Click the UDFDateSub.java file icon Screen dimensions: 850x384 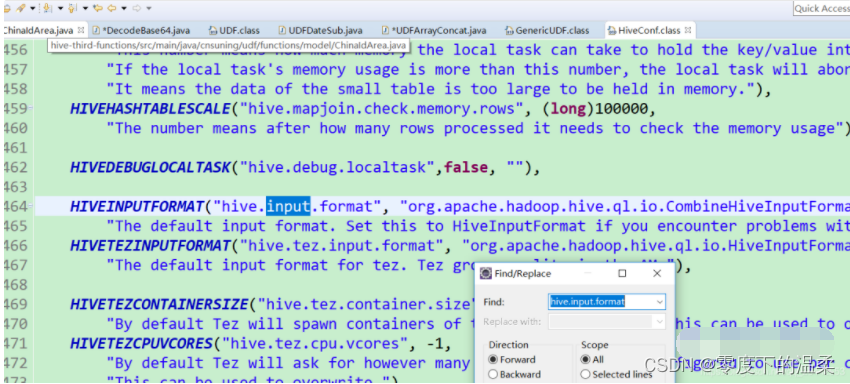282,30
